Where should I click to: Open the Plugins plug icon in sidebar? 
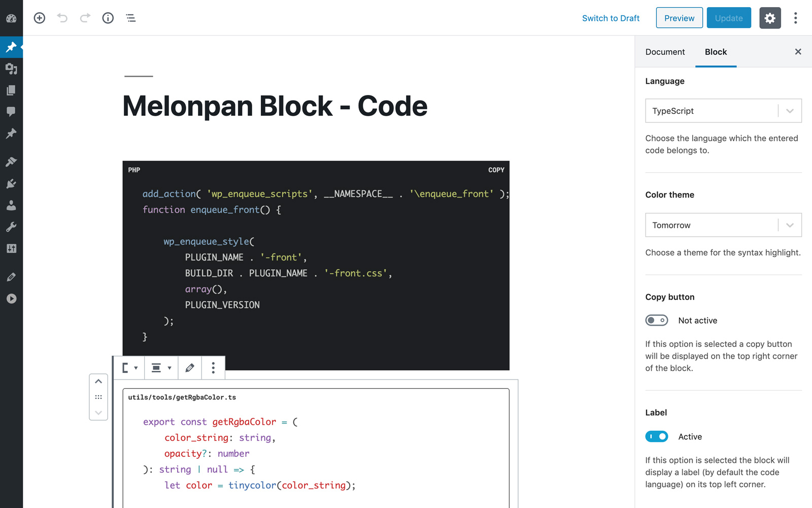pos(11,183)
